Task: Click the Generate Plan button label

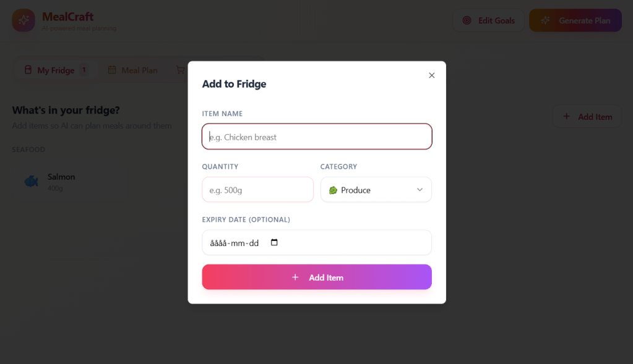Action: coord(584,20)
